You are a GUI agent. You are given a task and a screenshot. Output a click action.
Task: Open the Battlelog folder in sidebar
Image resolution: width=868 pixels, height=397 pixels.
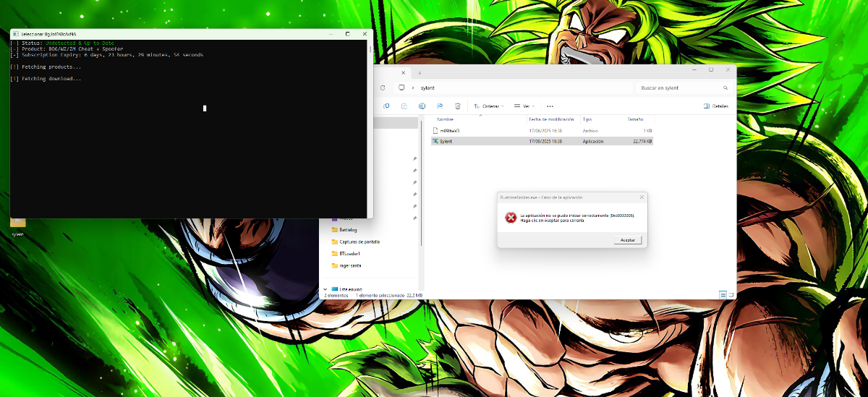pos(345,230)
